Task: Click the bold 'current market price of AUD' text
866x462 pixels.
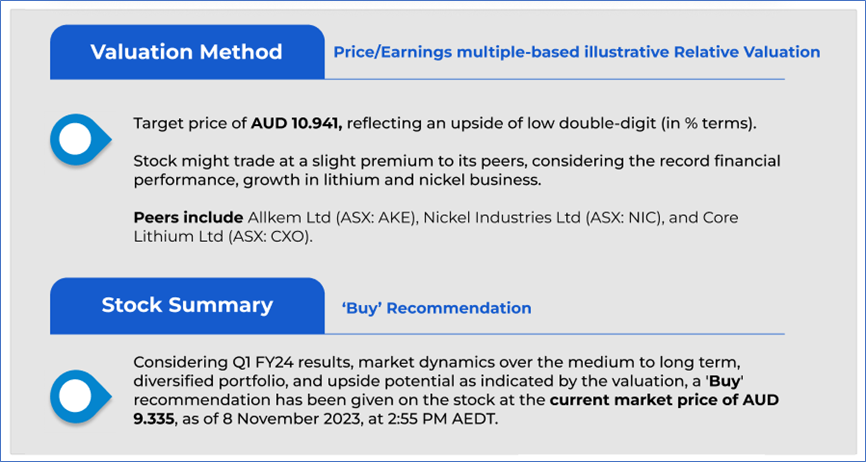Action: pos(664,400)
